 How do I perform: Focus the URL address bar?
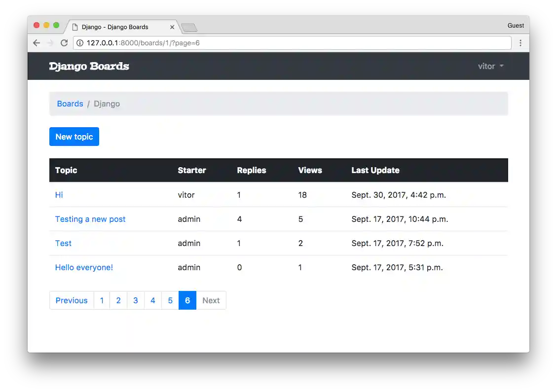(292, 43)
